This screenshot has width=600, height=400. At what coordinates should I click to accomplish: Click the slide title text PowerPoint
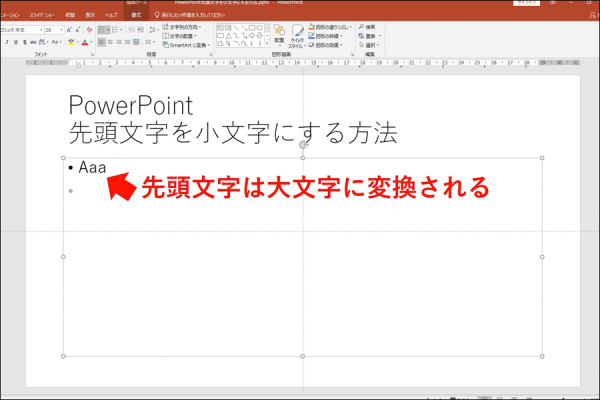130,105
